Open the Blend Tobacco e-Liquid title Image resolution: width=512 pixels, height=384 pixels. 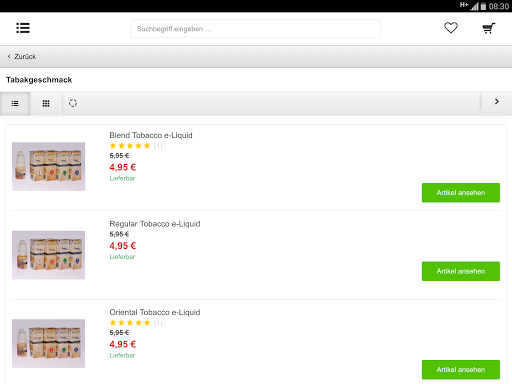[151, 135]
